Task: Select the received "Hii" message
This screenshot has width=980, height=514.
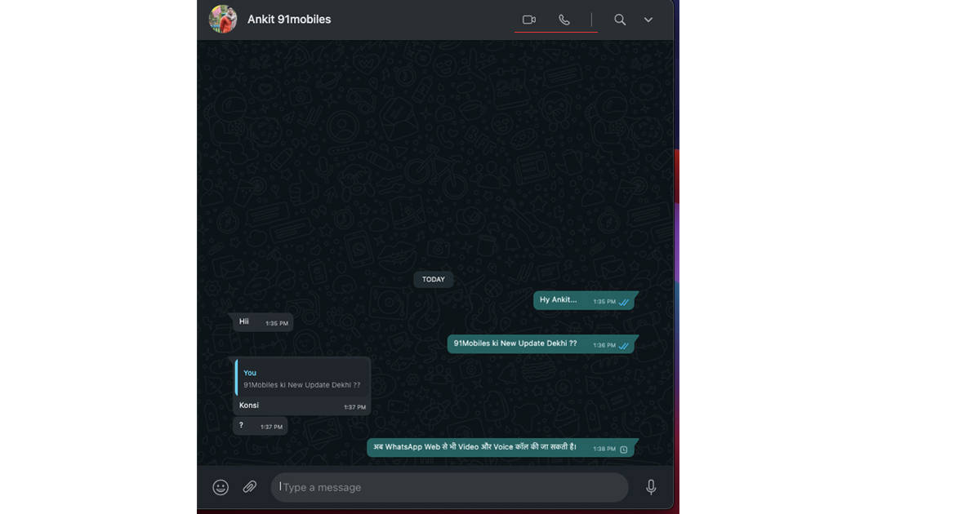Action: 244,322
